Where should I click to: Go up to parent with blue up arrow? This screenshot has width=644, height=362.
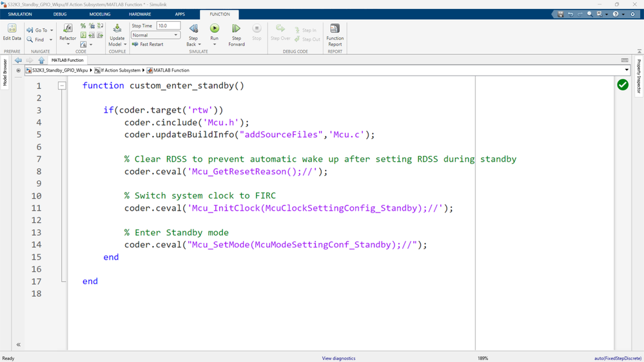41,60
